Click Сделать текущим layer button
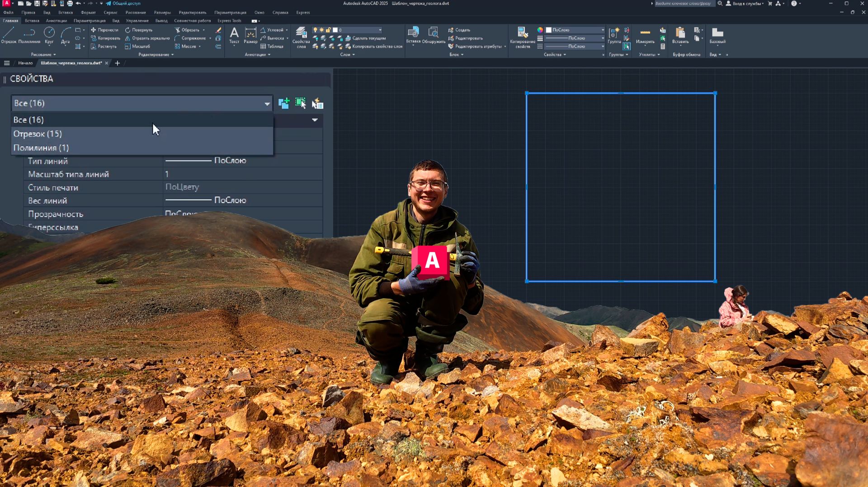Image resolution: width=868 pixels, height=487 pixels. coord(365,38)
